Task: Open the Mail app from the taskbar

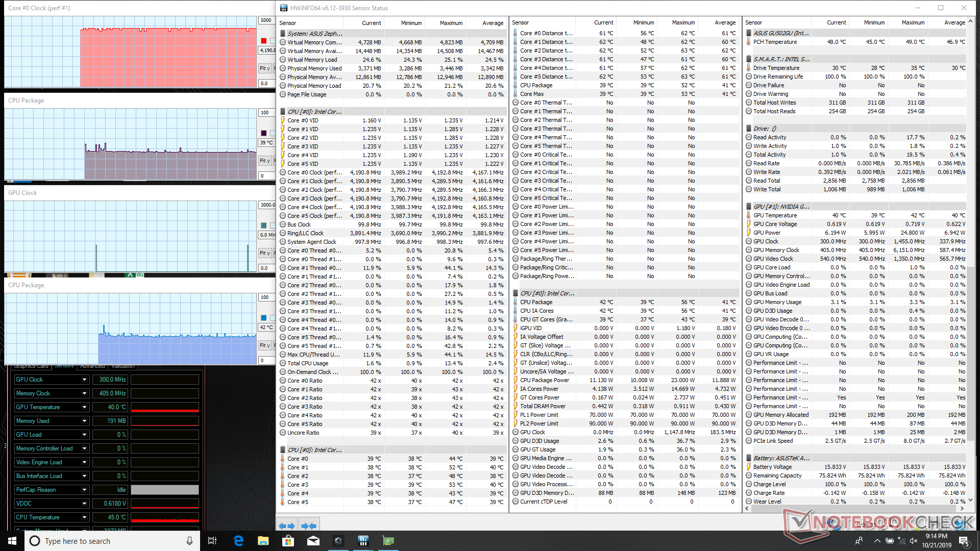Action: [x=313, y=541]
